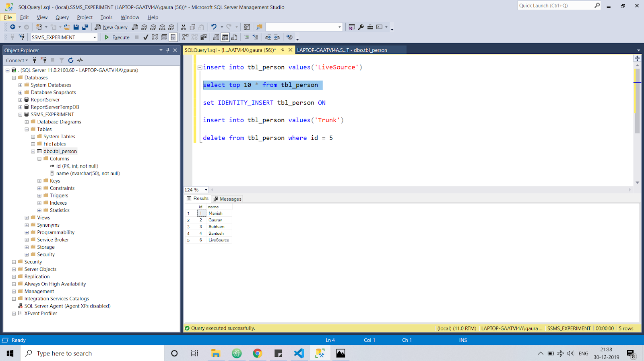
Task: Click Find in Files icon
Action: pyautogui.click(x=259, y=27)
